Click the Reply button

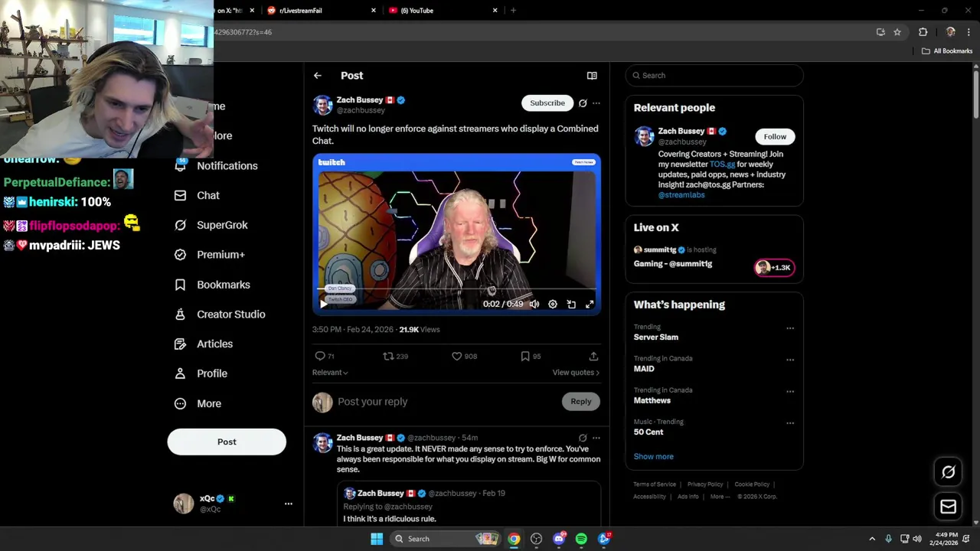point(580,402)
